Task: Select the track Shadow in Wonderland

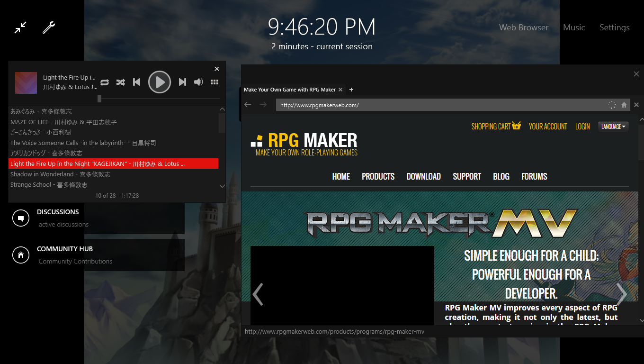Action: (x=114, y=174)
